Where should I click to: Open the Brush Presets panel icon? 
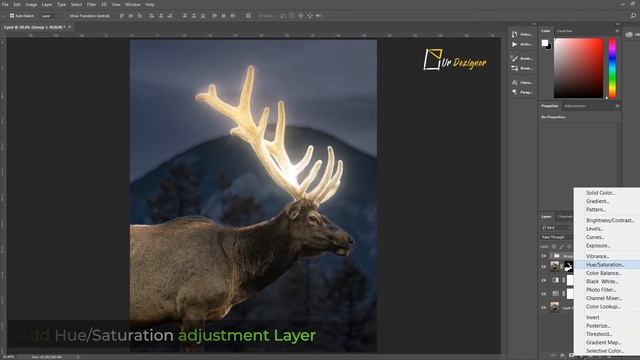514,68
